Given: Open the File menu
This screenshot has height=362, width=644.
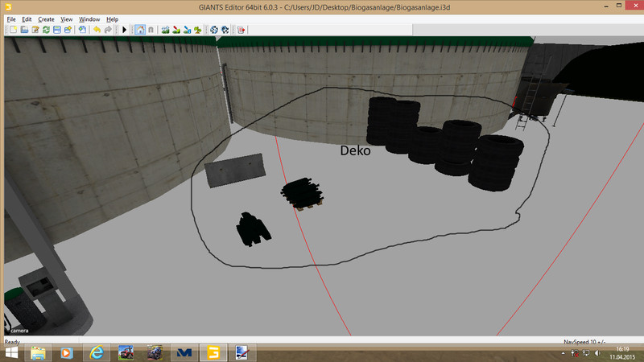Looking at the screenshot, I should tap(10, 19).
